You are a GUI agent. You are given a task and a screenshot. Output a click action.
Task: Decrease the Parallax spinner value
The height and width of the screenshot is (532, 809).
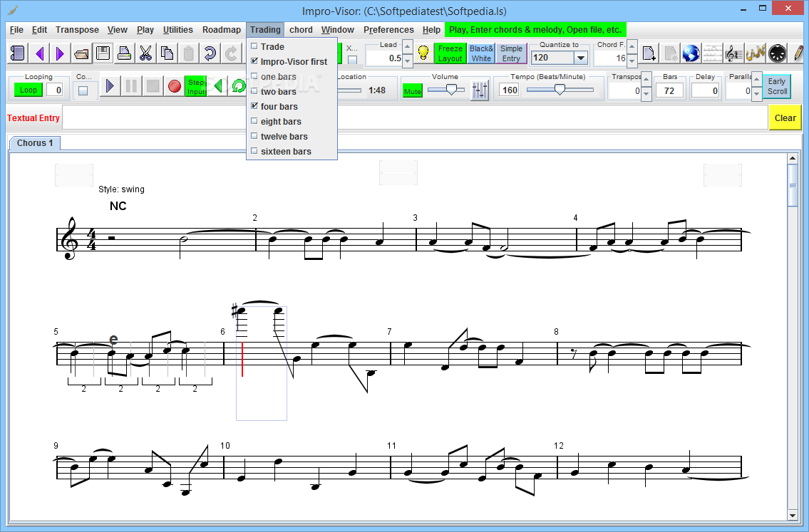tap(756, 93)
